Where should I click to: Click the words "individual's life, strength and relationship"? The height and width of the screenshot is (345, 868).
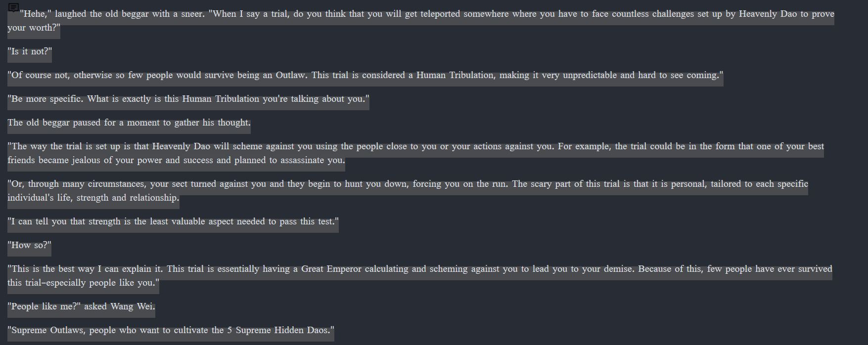[92, 198]
